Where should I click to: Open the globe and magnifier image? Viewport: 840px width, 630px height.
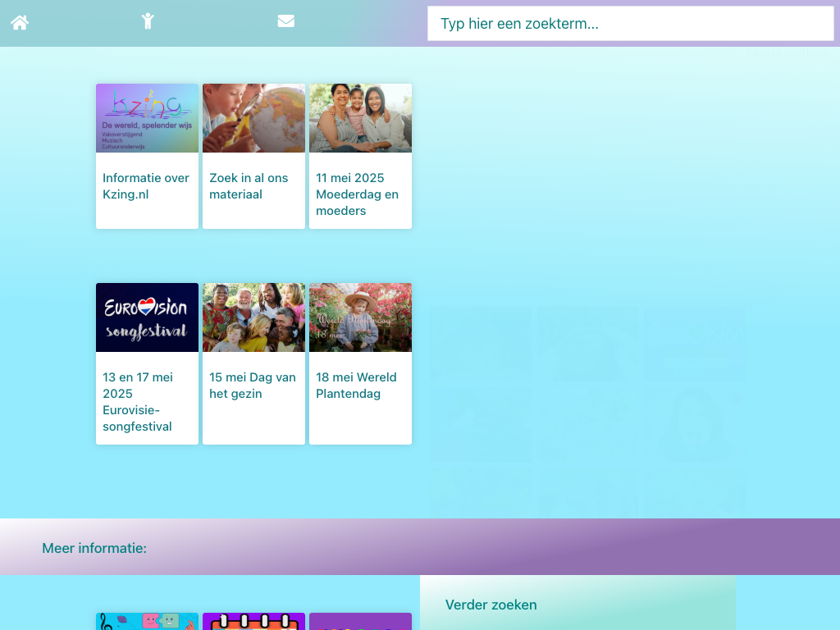(254, 118)
